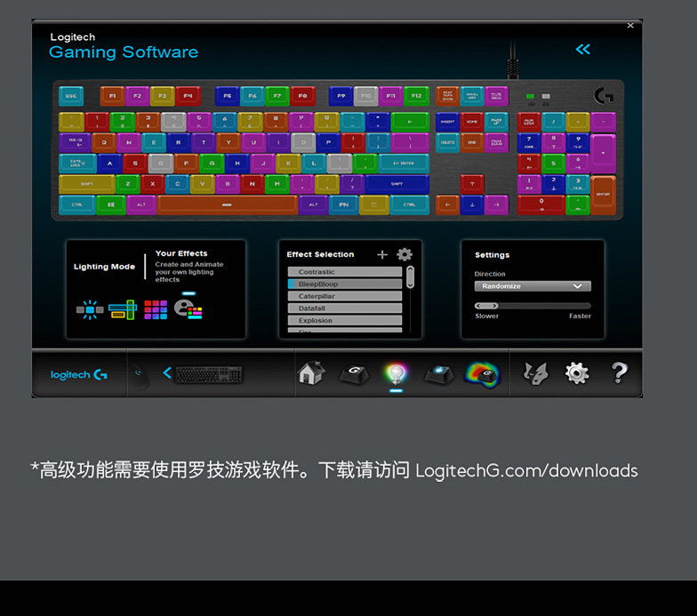
Task: Click the Logitech G logo
Action: [78, 375]
